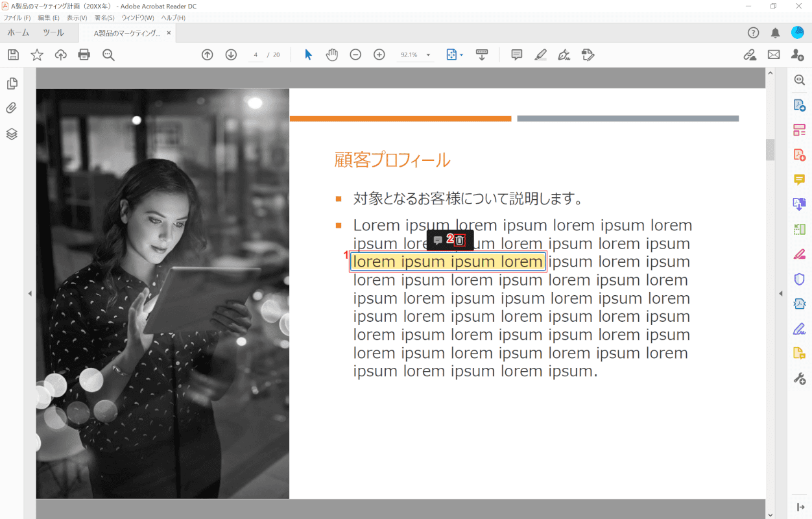Save the file with the floppy icon

pos(13,55)
